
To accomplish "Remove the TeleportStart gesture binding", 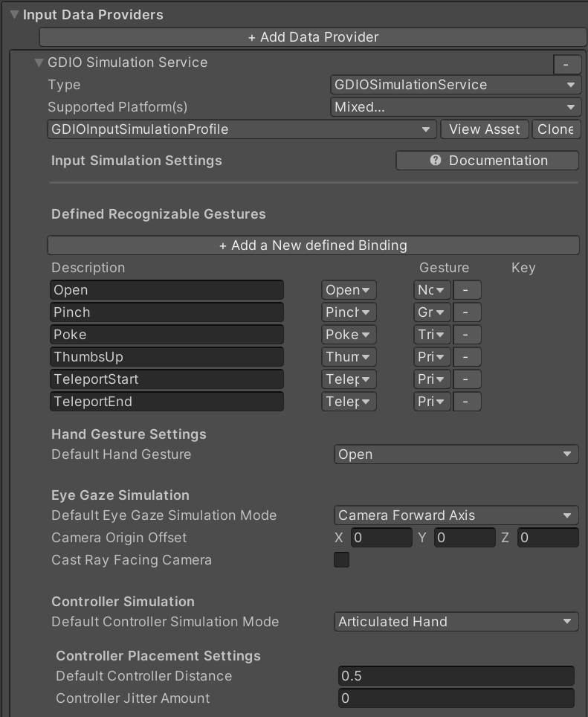I will pyautogui.click(x=467, y=379).
